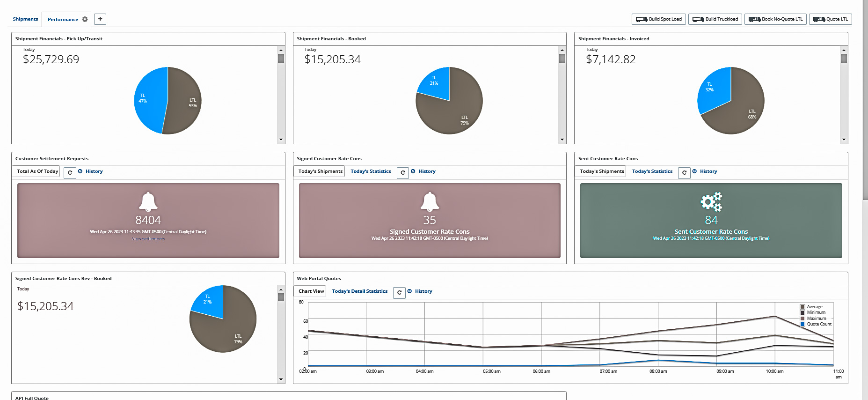Toggle Average series in chart legend
Screen dimensions: 868x400
tap(814, 307)
